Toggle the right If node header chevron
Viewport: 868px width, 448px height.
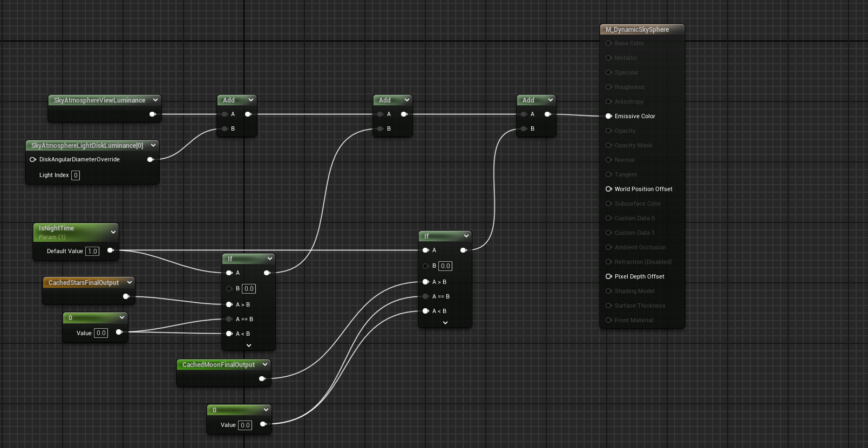pos(466,236)
